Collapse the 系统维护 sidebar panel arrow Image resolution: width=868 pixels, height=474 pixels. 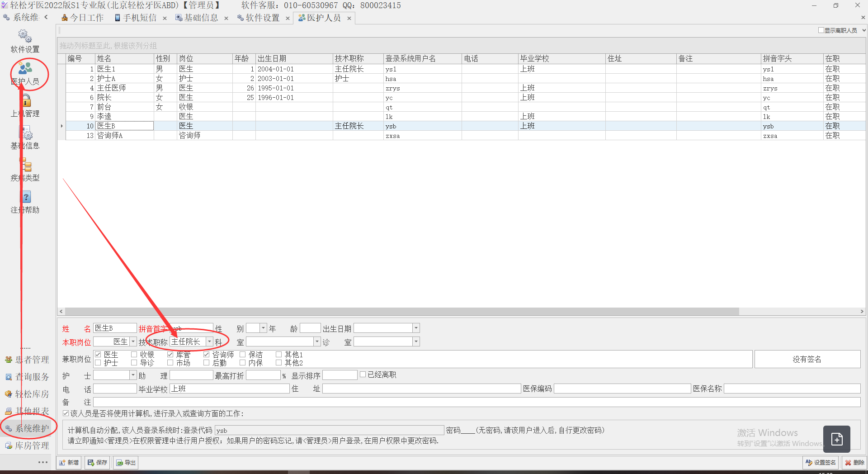(46, 17)
